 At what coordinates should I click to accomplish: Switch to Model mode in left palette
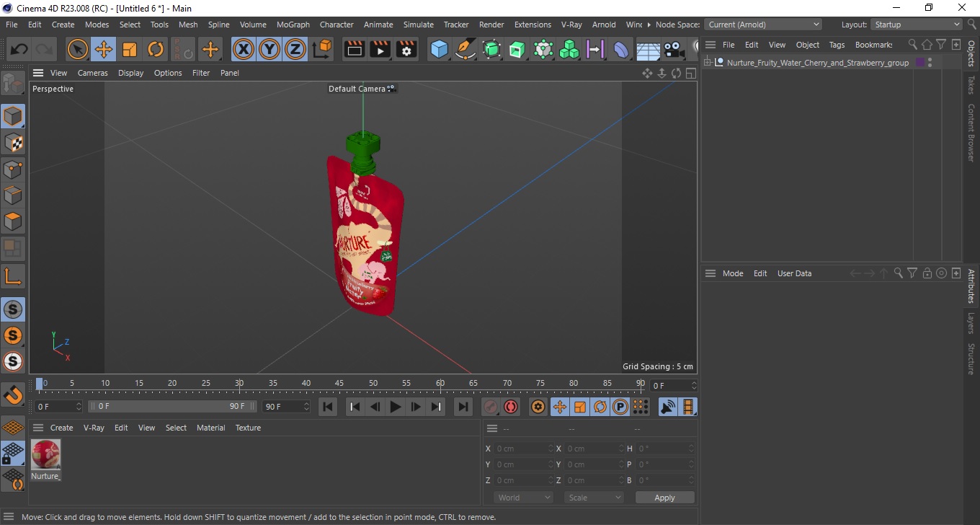coord(13,116)
